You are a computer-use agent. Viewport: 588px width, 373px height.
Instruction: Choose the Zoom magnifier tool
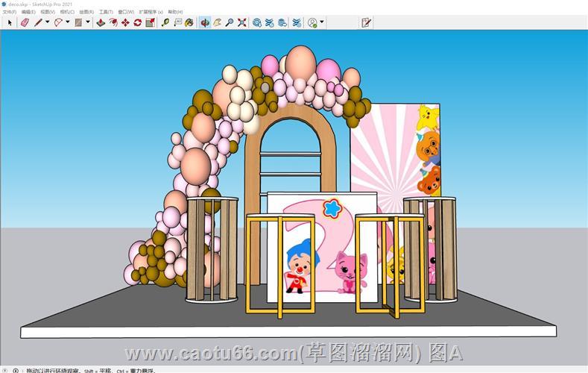tap(230, 23)
